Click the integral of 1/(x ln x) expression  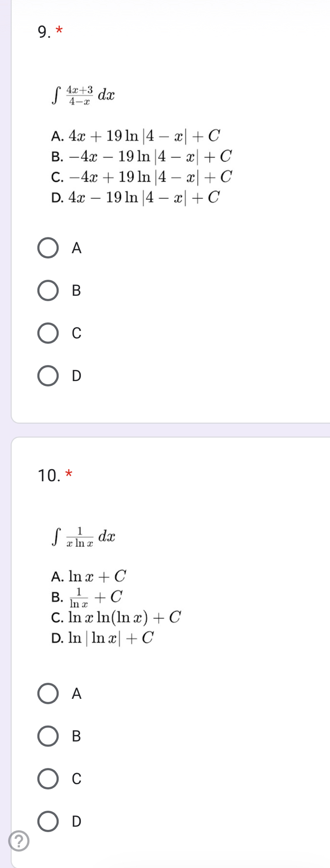click(x=83, y=537)
